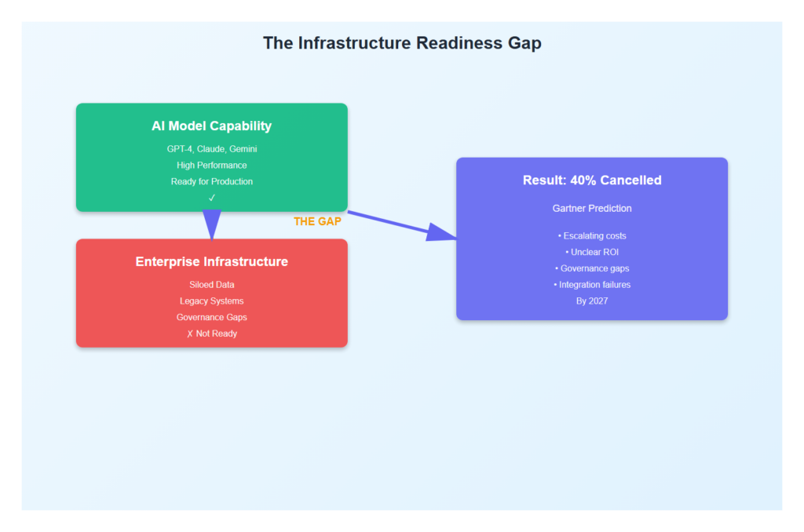Click Governance Gaps in the red box
The width and height of the screenshot is (804, 532).
coord(211,317)
